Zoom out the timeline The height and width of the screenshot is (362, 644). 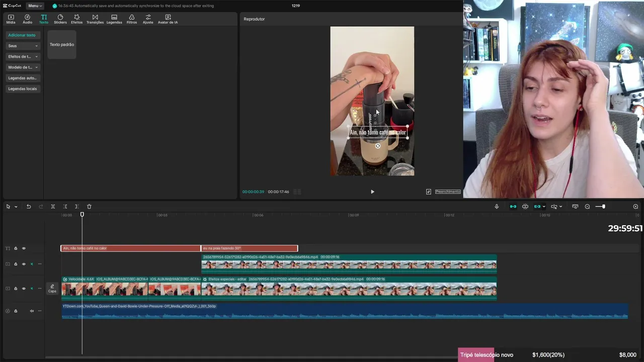coord(587,207)
